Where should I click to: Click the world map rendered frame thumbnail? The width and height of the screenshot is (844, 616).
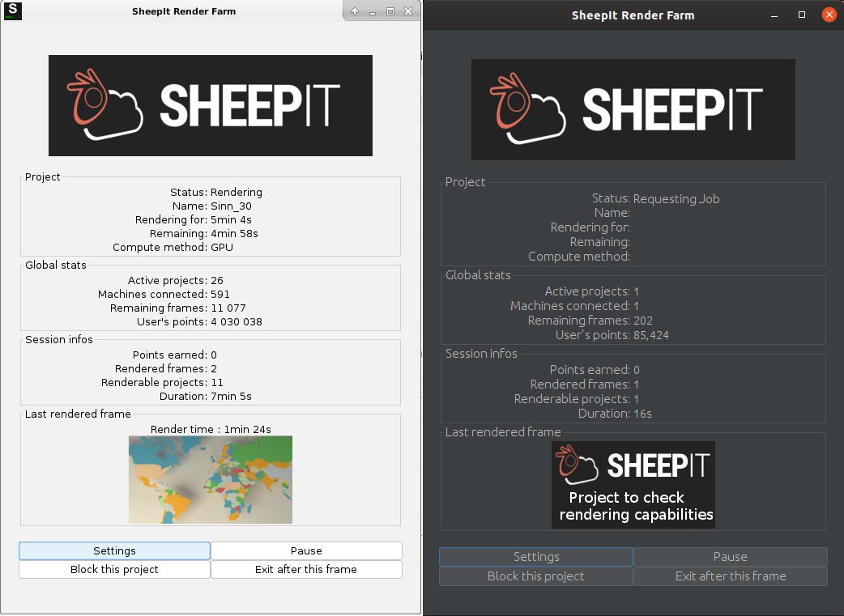click(x=211, y=480)
